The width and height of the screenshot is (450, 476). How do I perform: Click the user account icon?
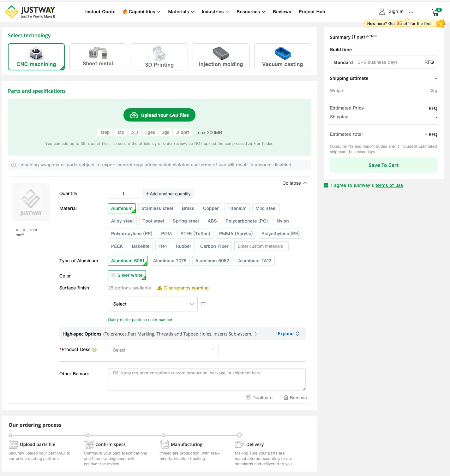(382, 12)
